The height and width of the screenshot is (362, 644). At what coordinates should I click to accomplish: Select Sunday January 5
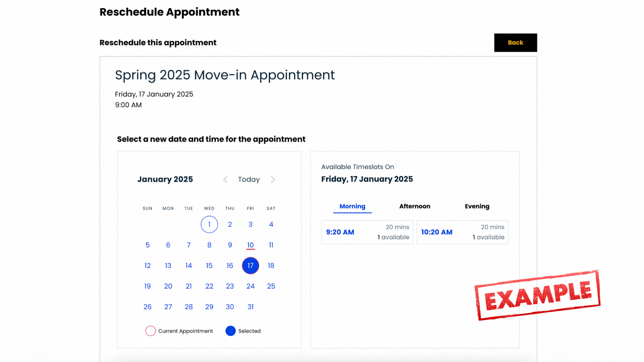[148, 245]
